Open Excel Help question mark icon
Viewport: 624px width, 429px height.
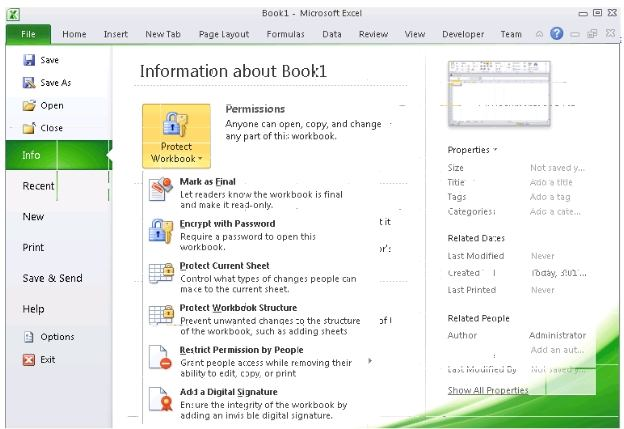tap(557, 34)
